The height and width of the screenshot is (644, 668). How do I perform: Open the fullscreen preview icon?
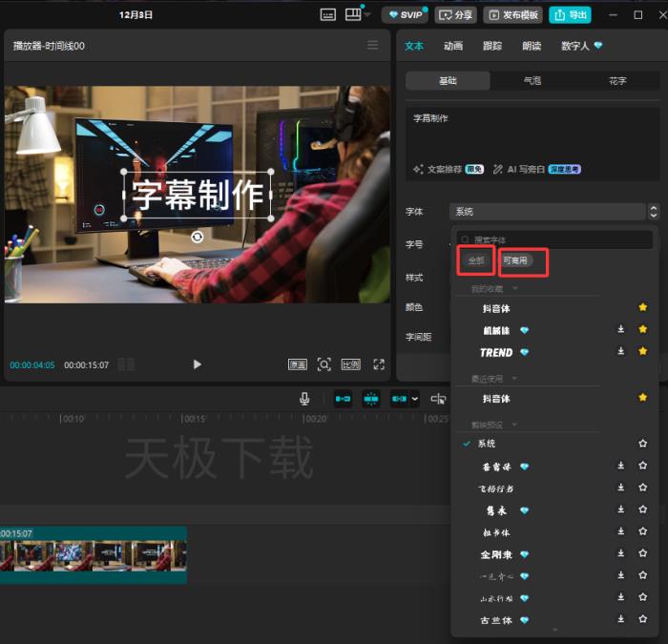[x=379, y=364]
